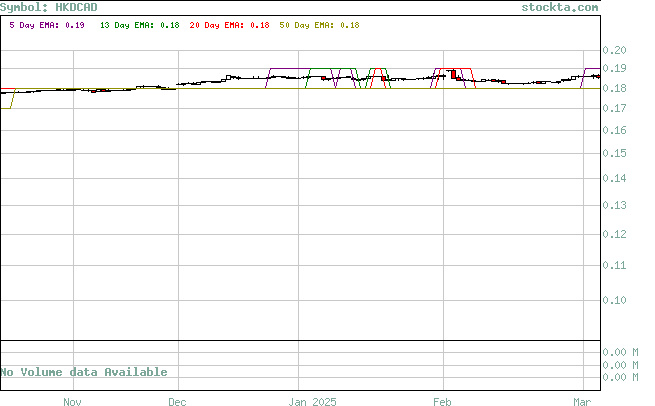Click the 0.11 price axis label
This screenshot has height=406, width=655.
tap(614, 265)
